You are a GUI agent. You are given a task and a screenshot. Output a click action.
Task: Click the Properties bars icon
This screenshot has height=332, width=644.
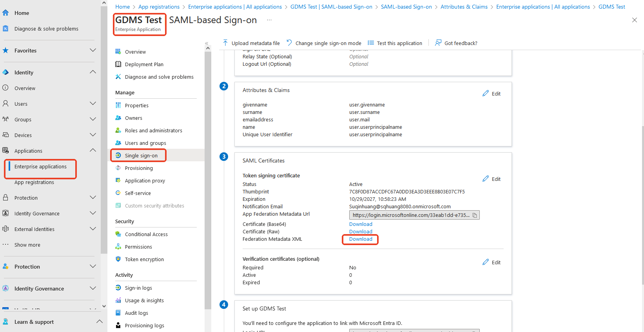pyautogui.click(x=118, y=105)
